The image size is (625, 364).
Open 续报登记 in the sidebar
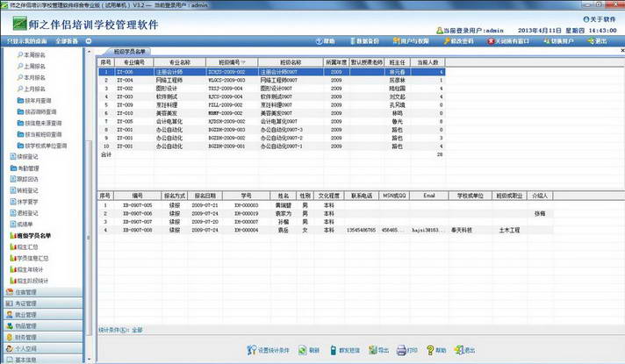[x=24, y=156]
